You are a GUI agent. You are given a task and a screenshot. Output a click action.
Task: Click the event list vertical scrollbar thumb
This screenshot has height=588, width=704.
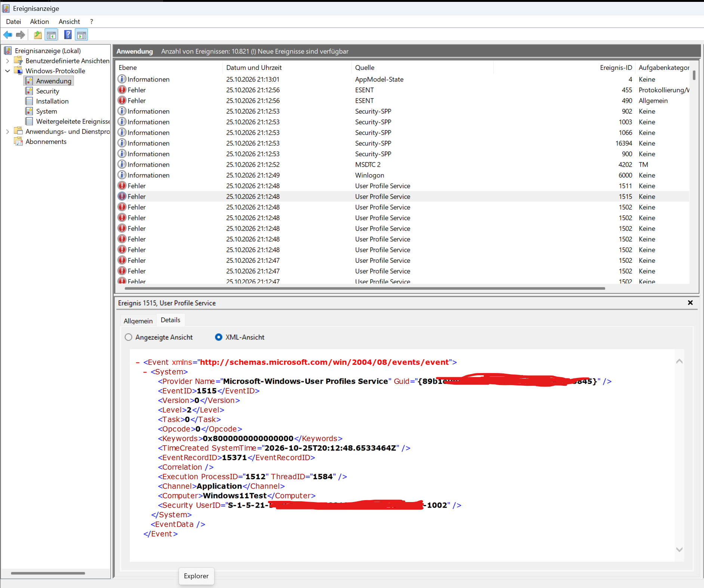coord(694,75)
